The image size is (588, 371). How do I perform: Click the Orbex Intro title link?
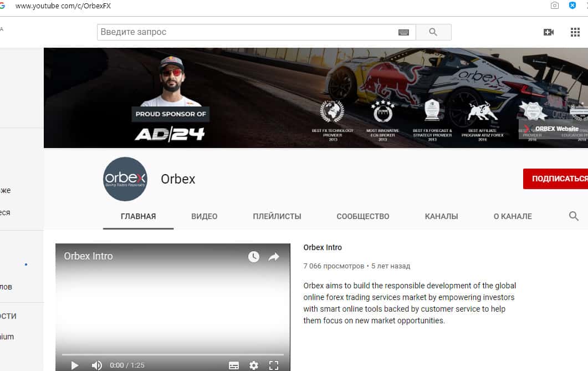323,247
